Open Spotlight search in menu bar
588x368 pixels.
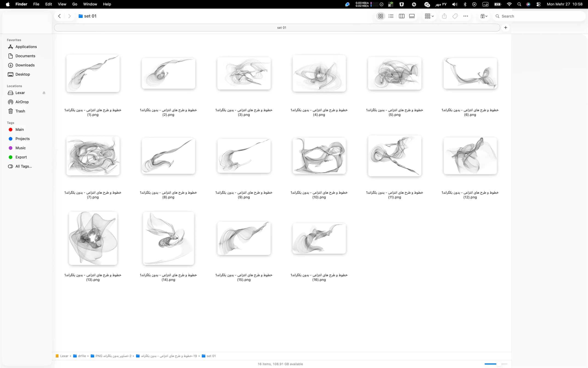[x=519, y=4]
